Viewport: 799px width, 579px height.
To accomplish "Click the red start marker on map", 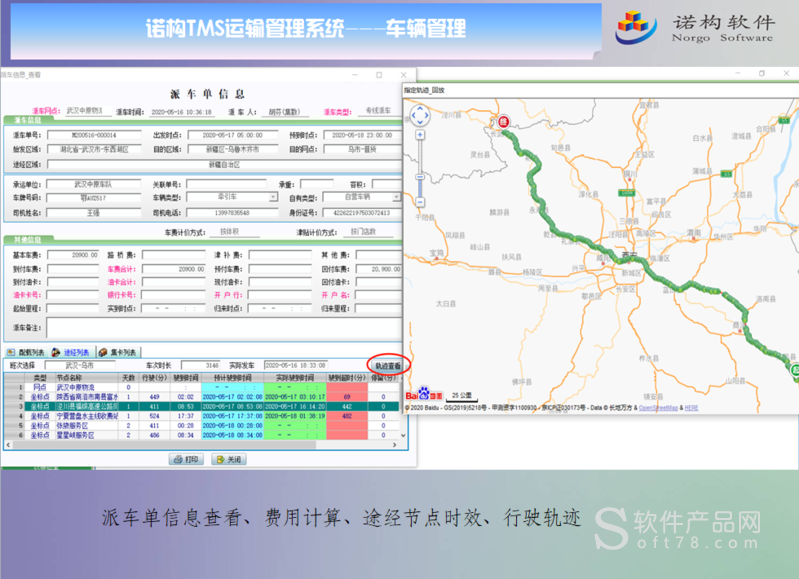I will point(503,121).
